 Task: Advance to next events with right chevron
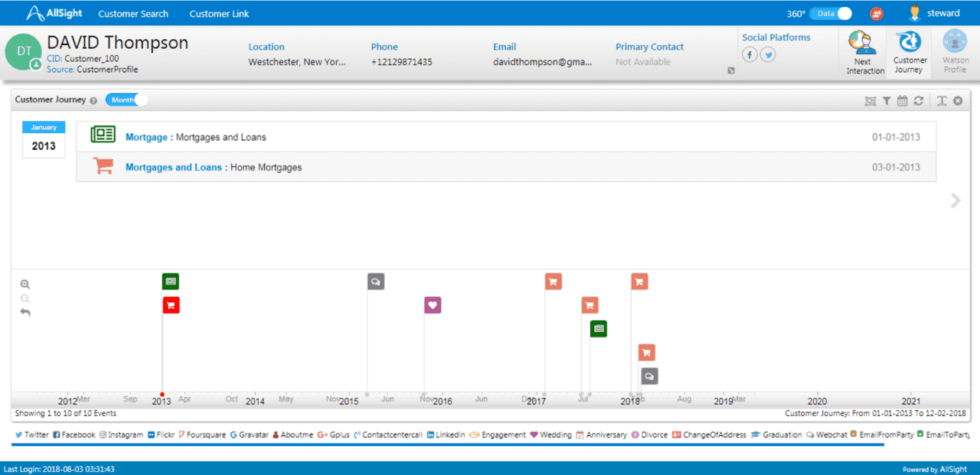(x=955, y=200)
